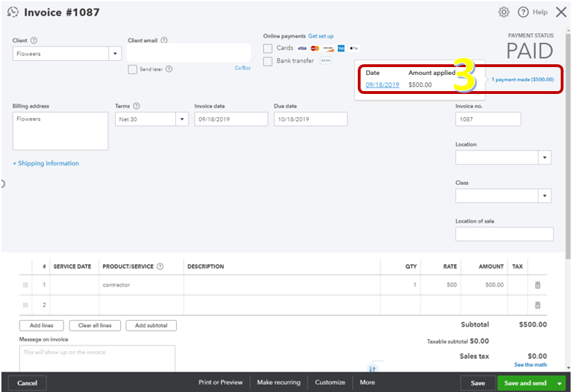
Task: Expand the Client dropdown
Action: tap(115, 54)
